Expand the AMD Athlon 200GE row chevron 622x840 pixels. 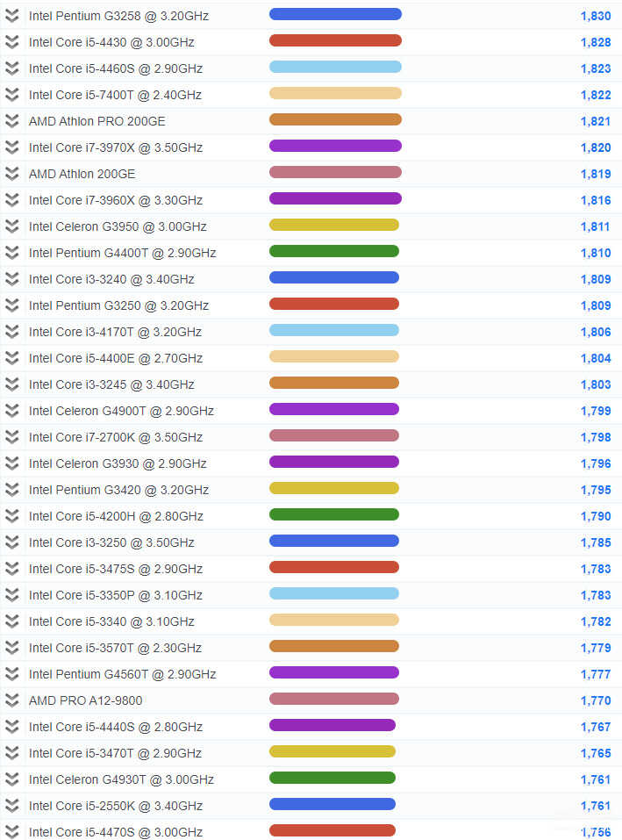pyautogui.click(x=11, y=174)
